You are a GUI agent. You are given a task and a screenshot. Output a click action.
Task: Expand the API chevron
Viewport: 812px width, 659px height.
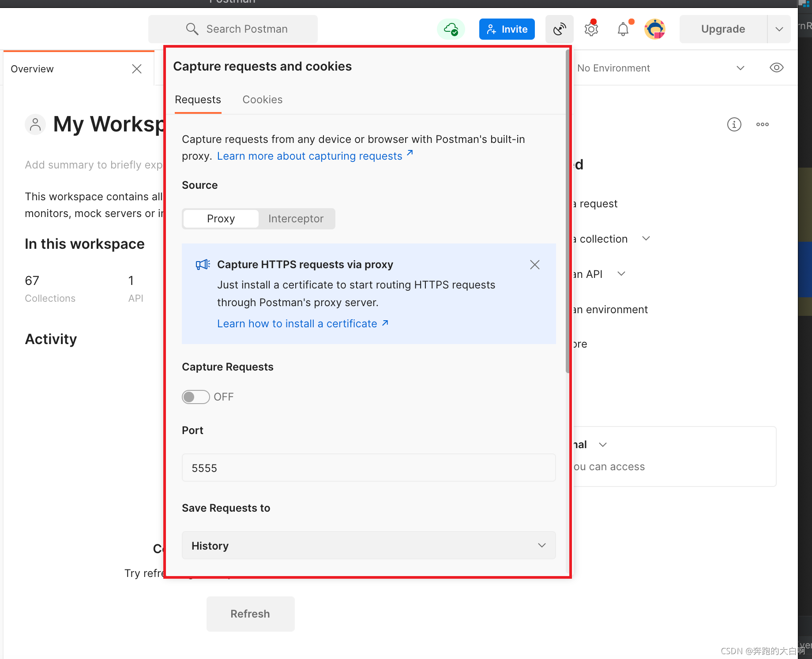coord(621,274)
